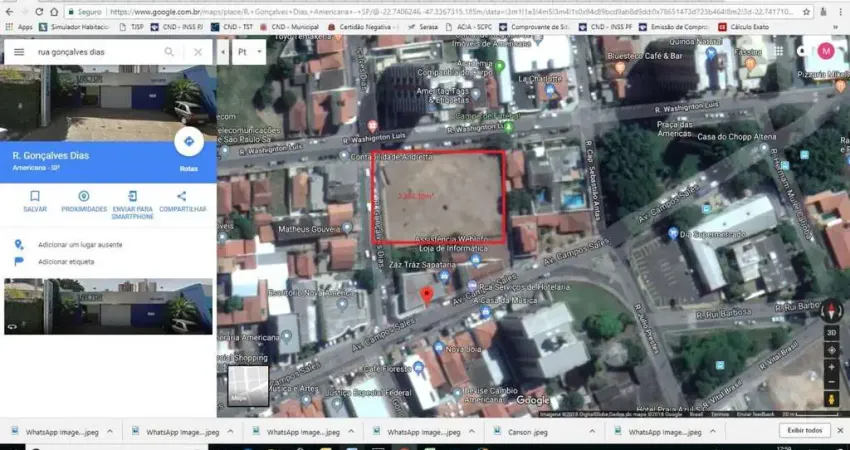Open the Google Maps hamburger menu
The width and height of the screenshot is (850, 450).
(19, 52)
